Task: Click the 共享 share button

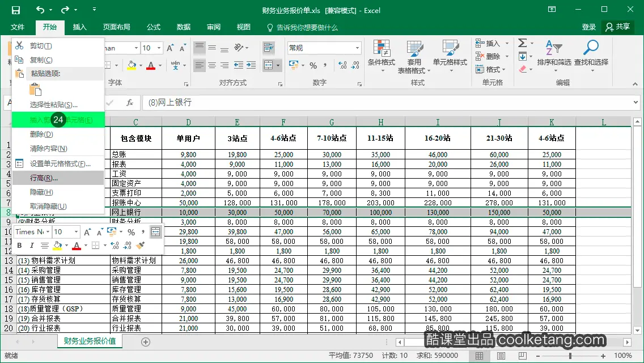Action: (618, 27)
